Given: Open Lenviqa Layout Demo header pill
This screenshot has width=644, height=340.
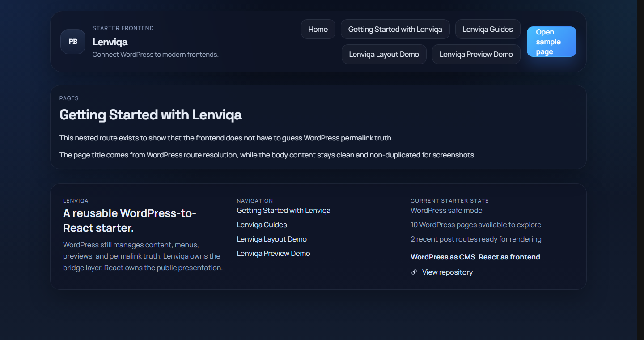Looking at the screenshot, I should coord(384,54).
